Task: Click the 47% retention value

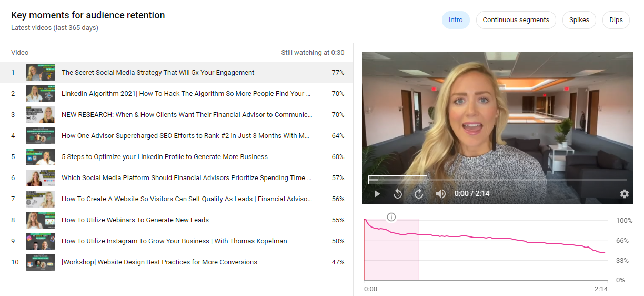Action: pos(338,262)
